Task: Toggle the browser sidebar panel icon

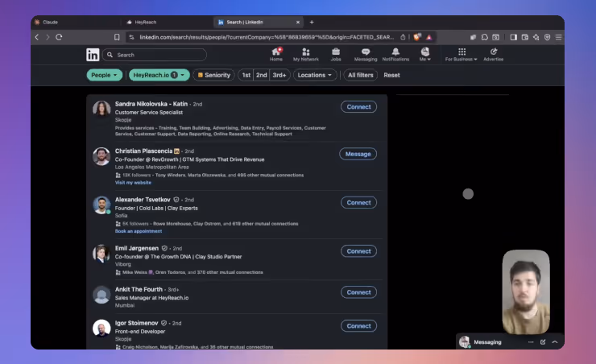Action: pyautogui.click(x=514, y=37)
